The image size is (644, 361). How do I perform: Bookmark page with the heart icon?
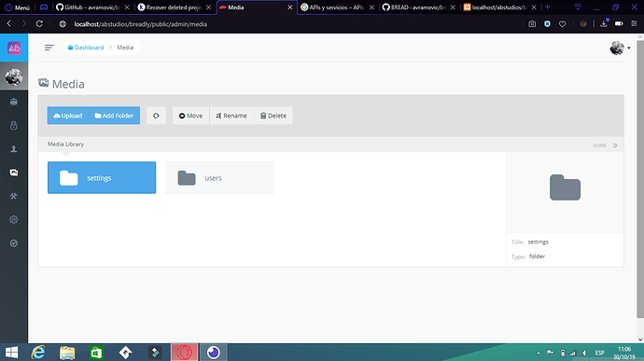pyautogui.click(x=562, y=24)
